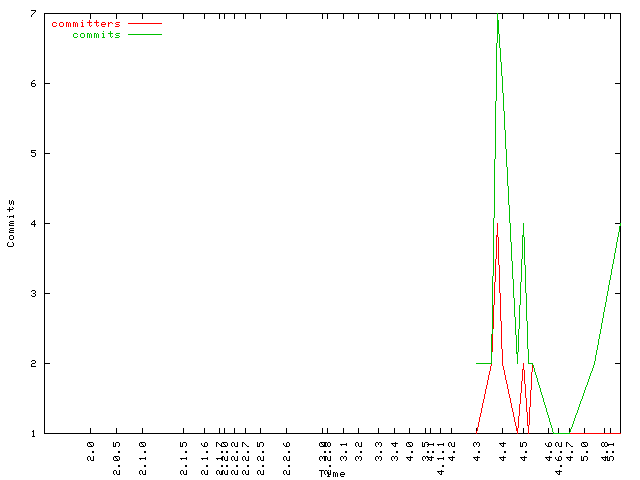Click the 3.3 version tick label
The width and height of the screenshot is (640, 480).
[x=379, y=451]
